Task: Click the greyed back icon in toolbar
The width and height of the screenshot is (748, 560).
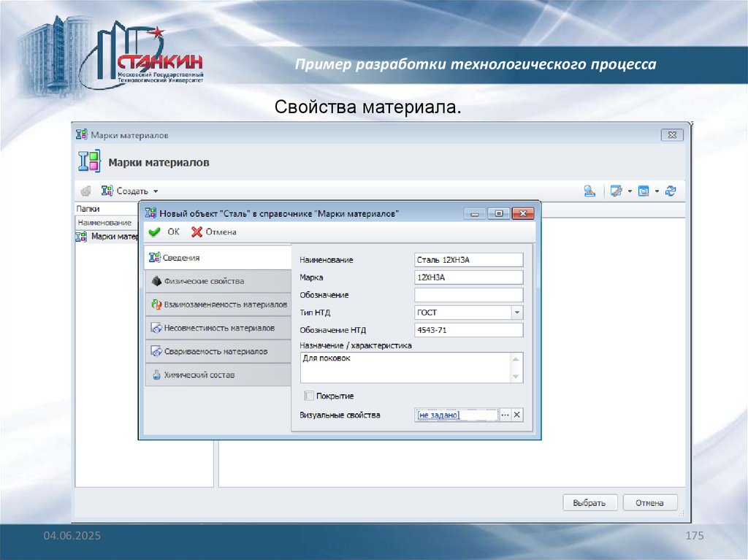Action: (86, 191)
